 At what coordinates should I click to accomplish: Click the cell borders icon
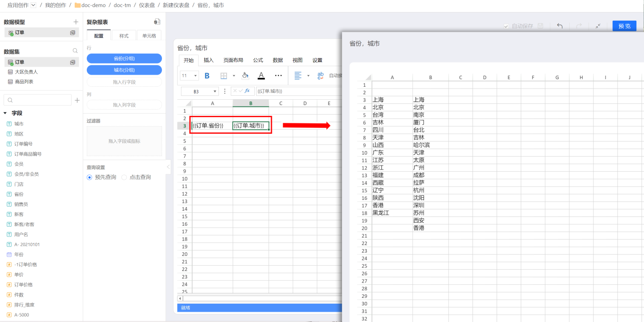click(x=224, y=76)
